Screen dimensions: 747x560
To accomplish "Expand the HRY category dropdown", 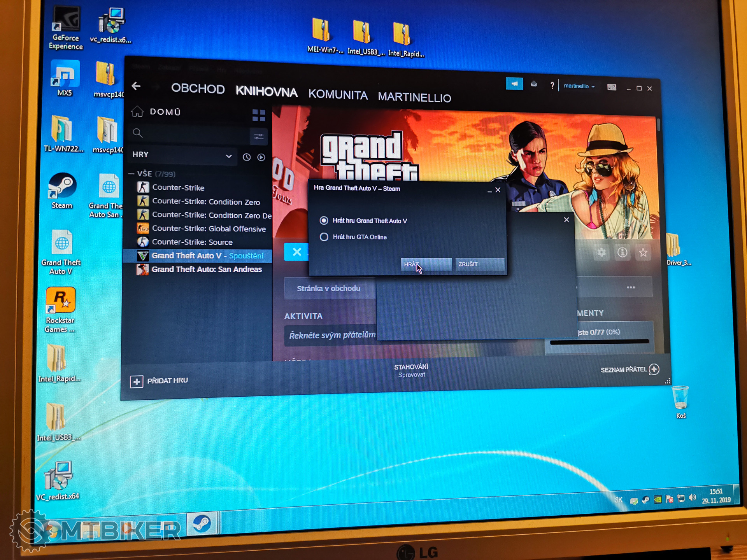I will (x=228, y=156).
